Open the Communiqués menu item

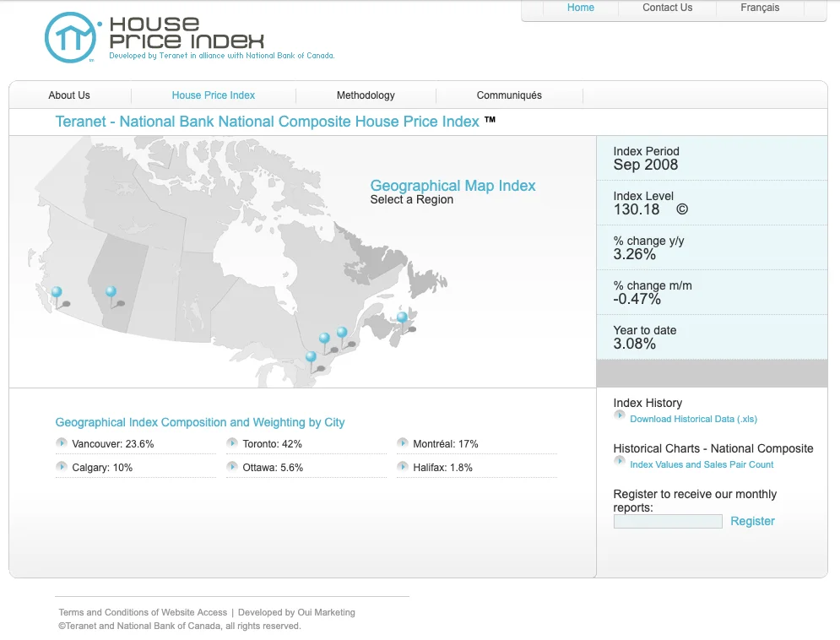pyautogui.click(x=509, y=95)
